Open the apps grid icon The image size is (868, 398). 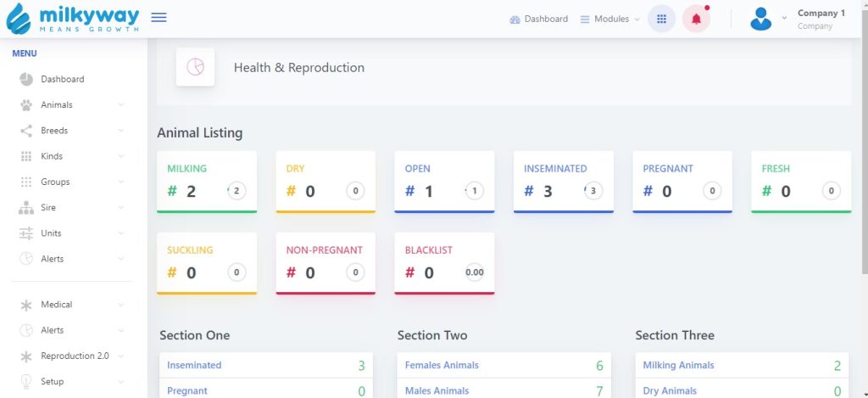661,19
